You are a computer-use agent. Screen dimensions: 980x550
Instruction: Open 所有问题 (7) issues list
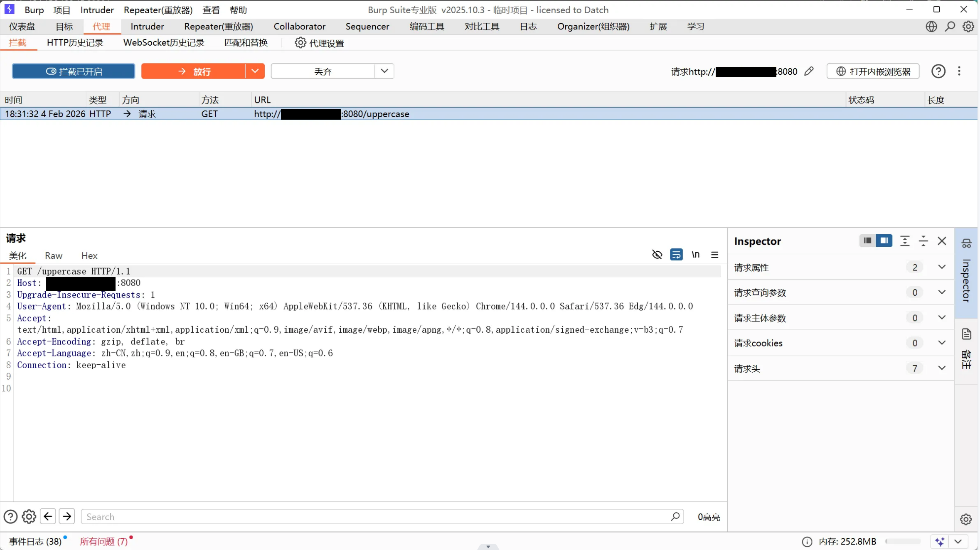click(x=104, y=542)
